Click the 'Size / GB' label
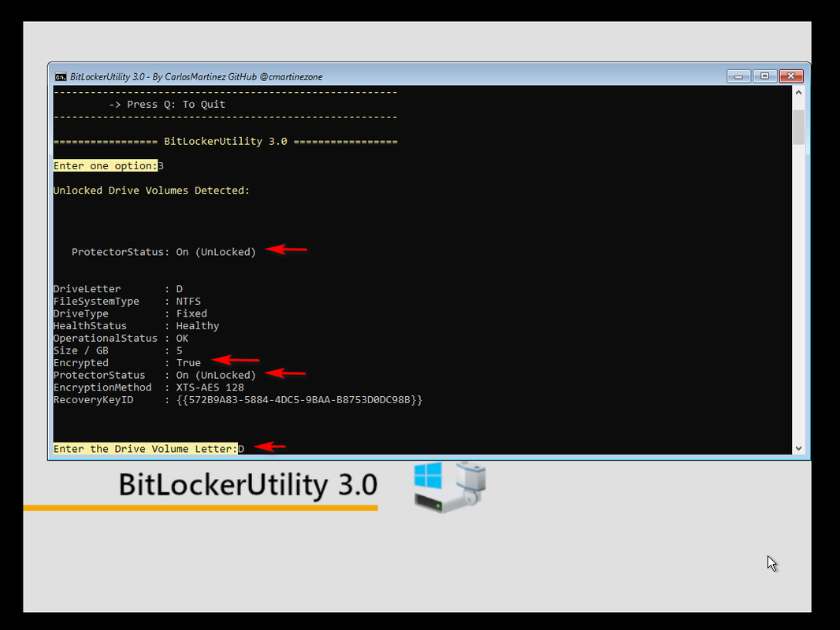The image size is (840, 630). click(81, 350)
